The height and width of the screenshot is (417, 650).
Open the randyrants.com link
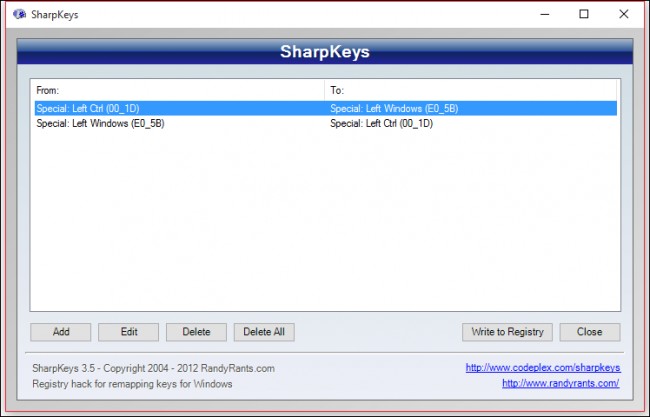point(560,383)
